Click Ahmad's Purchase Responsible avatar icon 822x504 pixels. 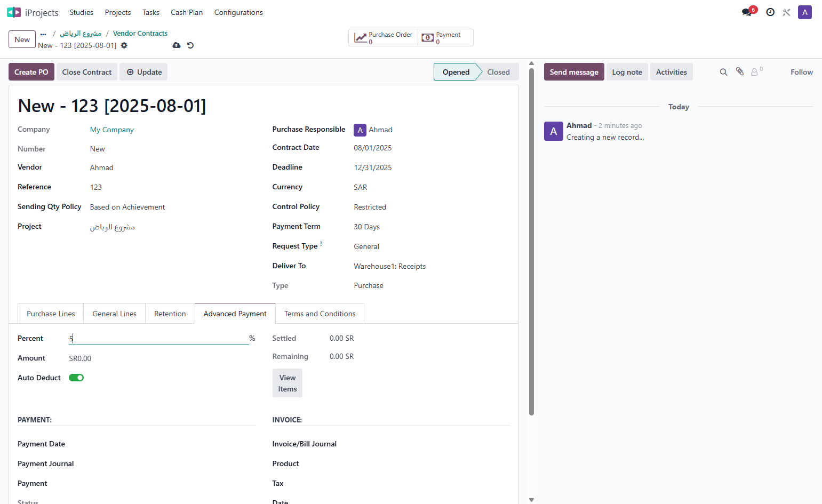pos(360,130)
